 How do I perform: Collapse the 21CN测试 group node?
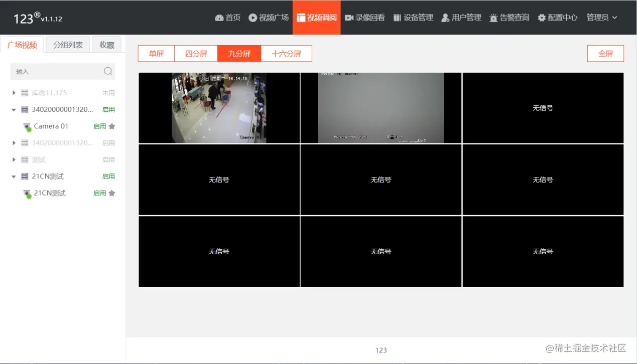tap(14, 176)
